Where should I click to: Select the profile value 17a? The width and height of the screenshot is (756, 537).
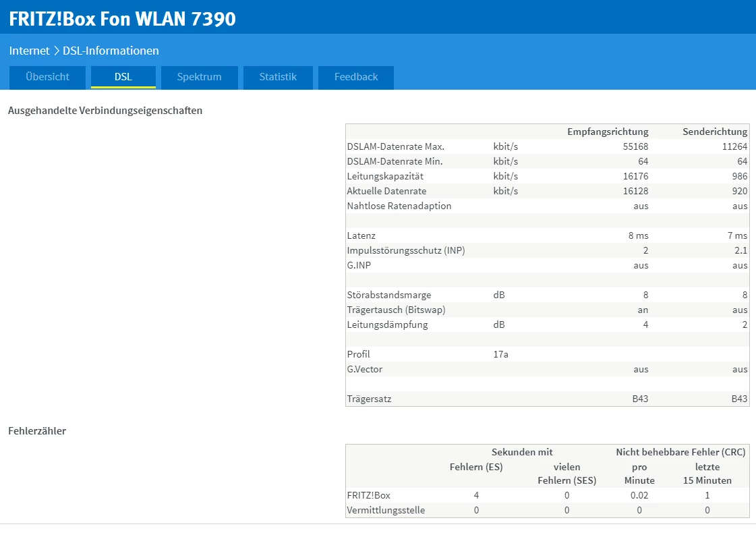500,354
